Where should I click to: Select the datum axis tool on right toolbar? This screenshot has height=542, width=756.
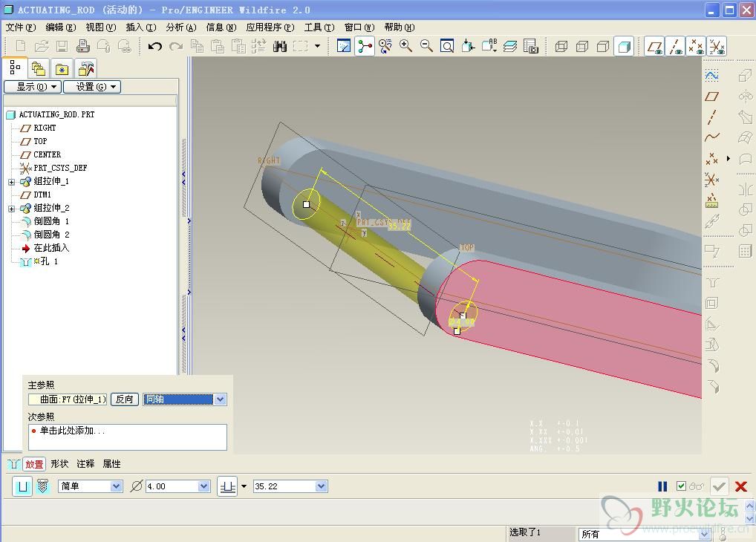click(x=711, y=117)
